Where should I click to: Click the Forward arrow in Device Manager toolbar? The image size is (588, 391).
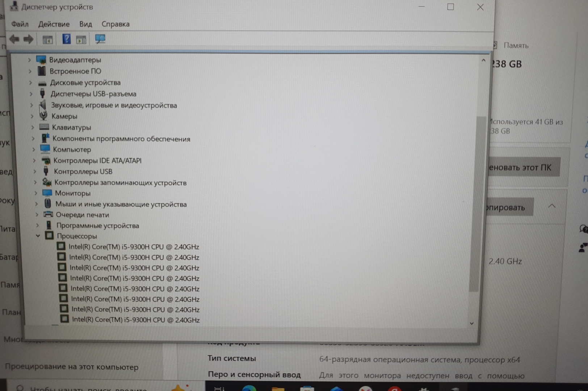28,39
